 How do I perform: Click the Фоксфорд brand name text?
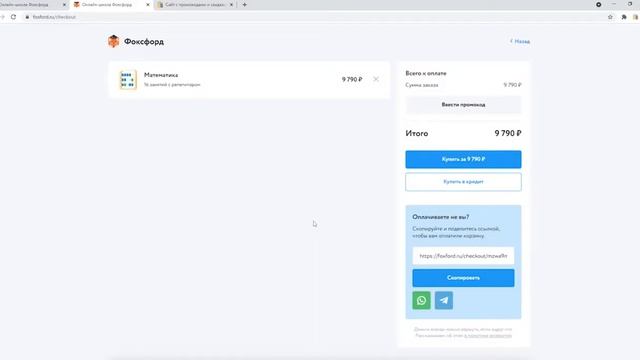pos(144,42)
